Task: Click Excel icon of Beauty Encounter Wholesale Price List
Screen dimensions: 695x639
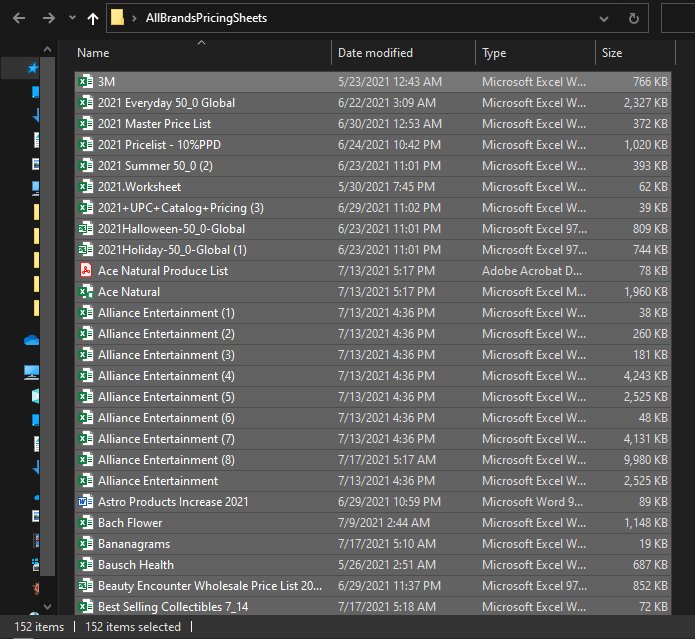Action: [x=86, y=585]
